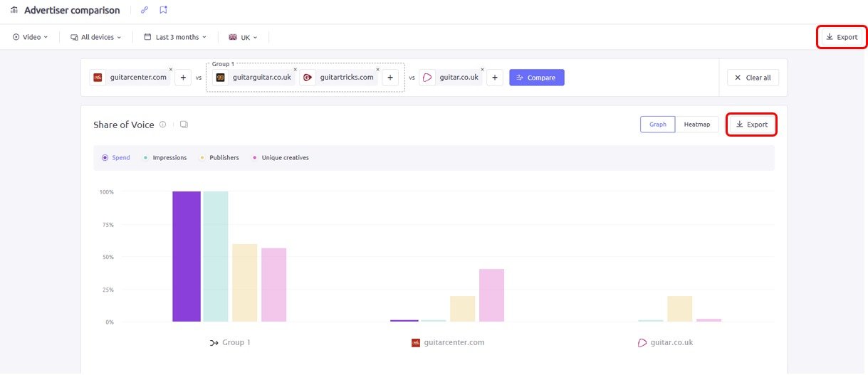
Task: Click the plus button after guitarcenter.com
Action: click(182, 78)
